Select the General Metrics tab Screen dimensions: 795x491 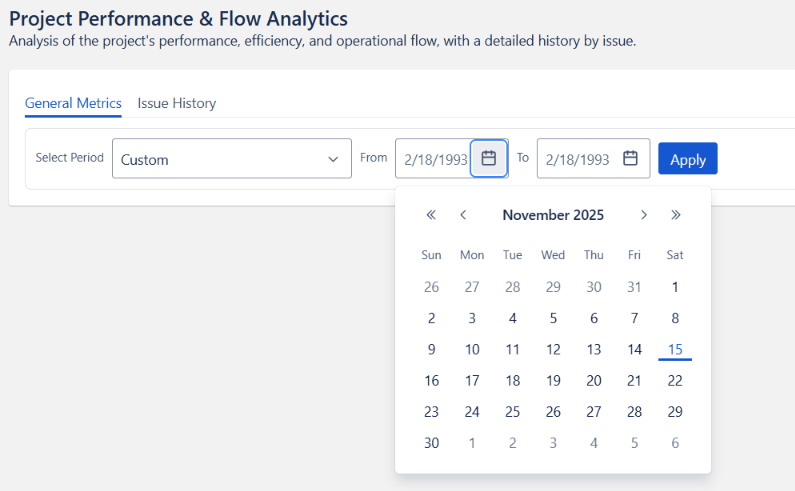click(73, 103)
